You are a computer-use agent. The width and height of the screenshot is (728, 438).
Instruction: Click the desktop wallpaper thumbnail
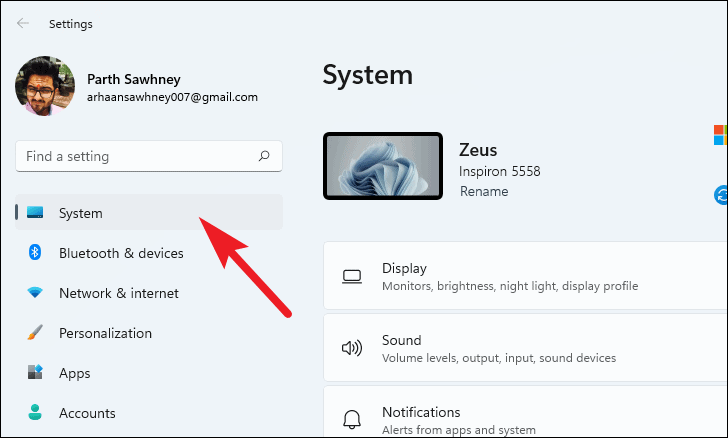click(x=383, y=166)
